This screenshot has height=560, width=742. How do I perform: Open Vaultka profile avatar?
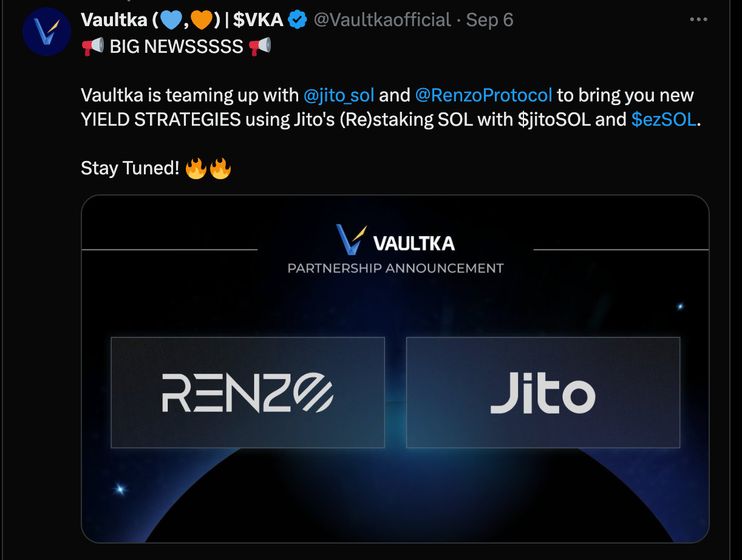47,32
